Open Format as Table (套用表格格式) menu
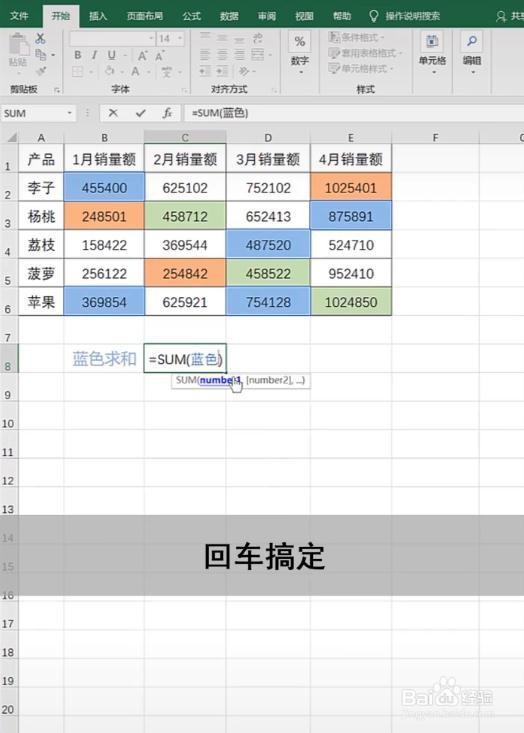This screenshot has height=733, width=524. point(365,53)
